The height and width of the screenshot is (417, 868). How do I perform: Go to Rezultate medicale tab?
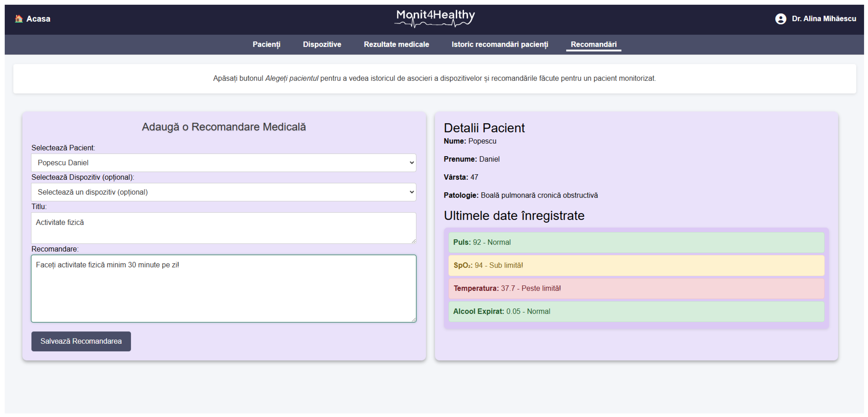396,44
